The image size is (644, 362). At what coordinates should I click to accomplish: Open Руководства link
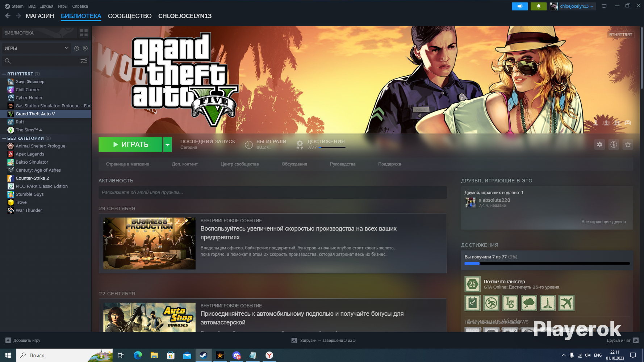tap(343, 164)
